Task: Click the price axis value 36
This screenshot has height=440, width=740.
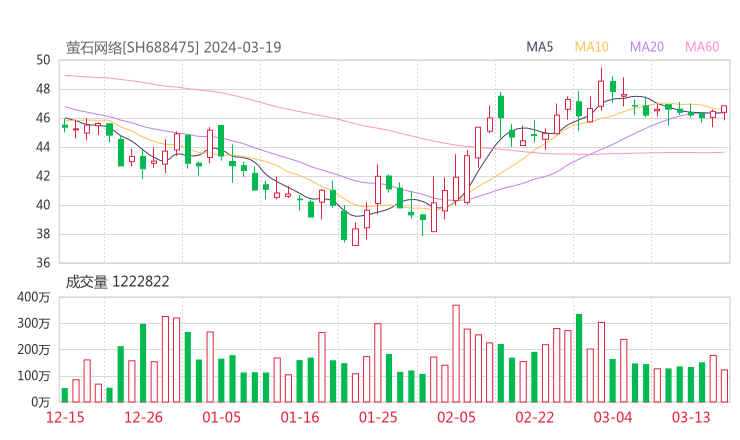Action: click(43, 263)
